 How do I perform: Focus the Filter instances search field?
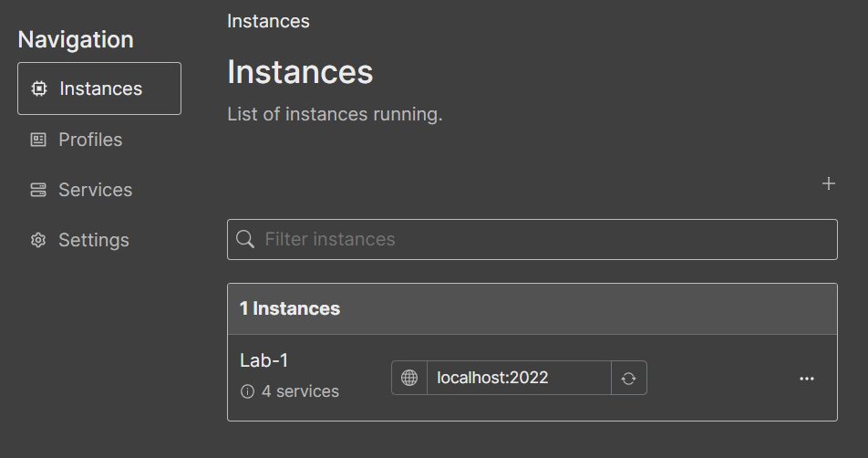(x=547, y=239)
